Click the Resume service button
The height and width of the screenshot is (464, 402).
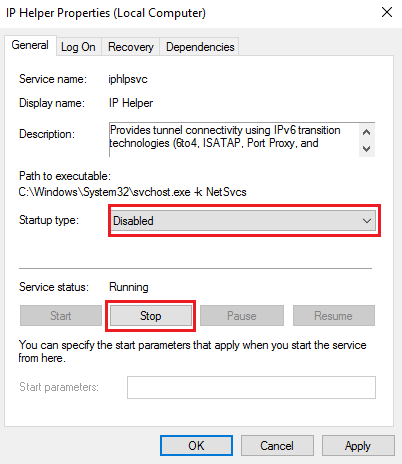pos(334,316)
